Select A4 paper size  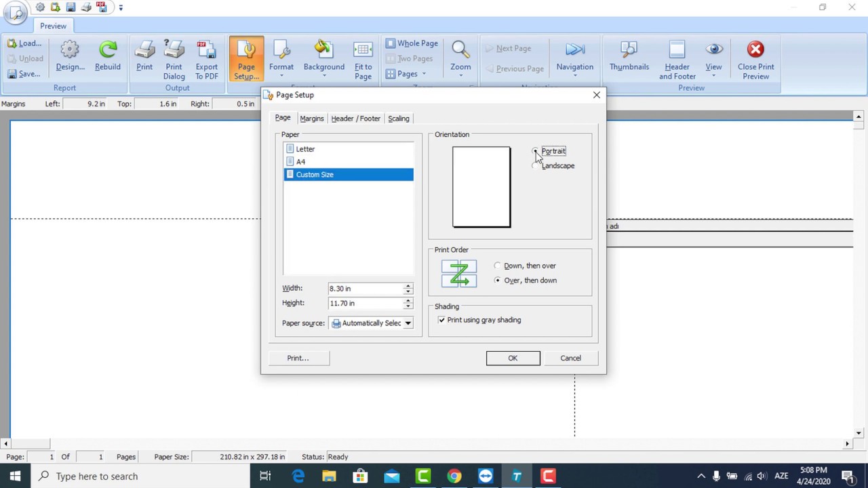point(349,162)
